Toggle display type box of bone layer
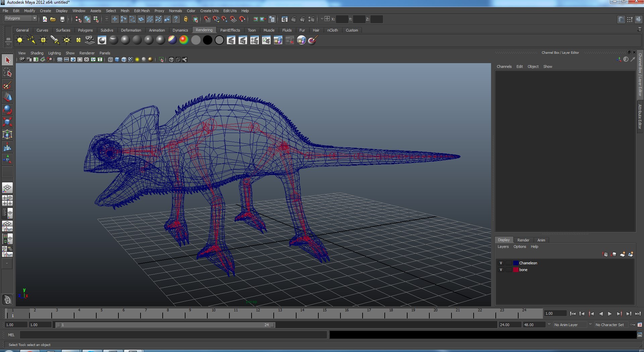Image resolution: width=644 pixels, height=352 pixels. coord(509,270)
